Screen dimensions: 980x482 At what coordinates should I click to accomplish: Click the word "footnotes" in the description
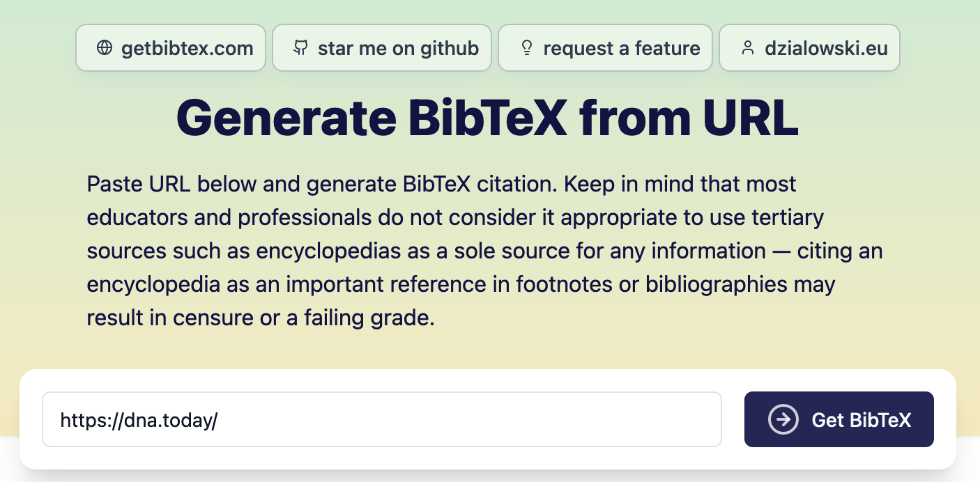[576, 285]
